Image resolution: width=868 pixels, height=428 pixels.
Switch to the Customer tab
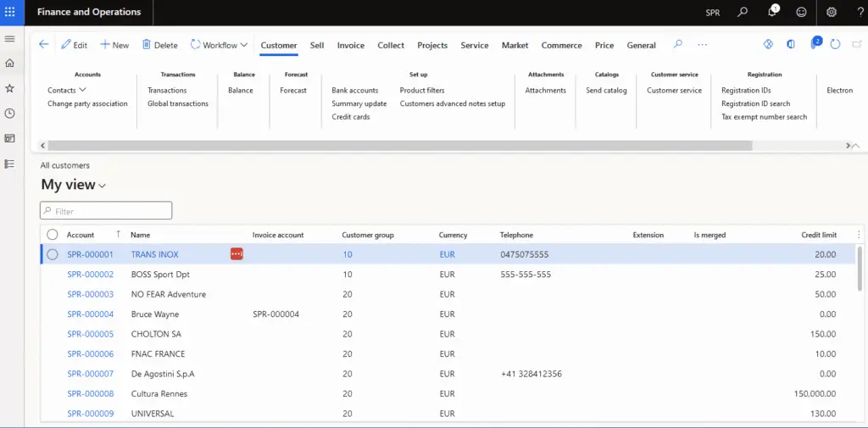[279, 46]
